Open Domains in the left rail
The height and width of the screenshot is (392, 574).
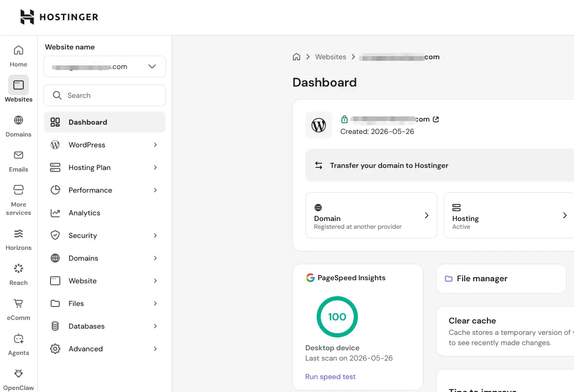click(18, 127)
